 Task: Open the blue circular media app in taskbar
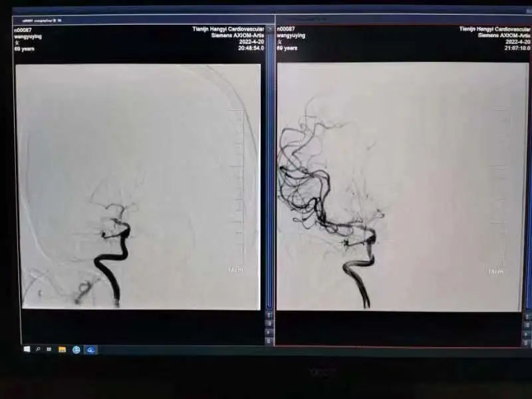(75, 349)
